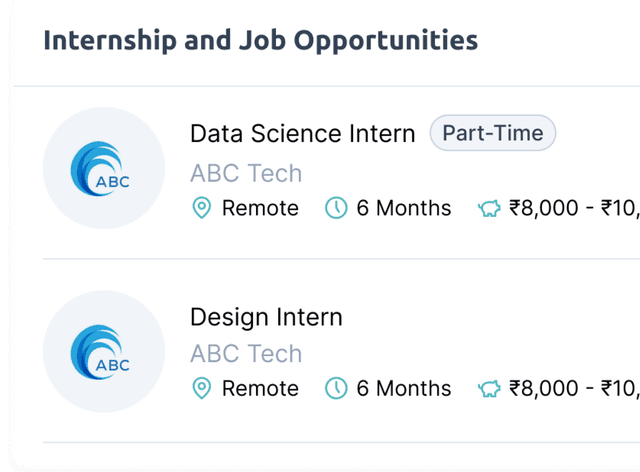
Task: Click the location pin icon for Data Science Intern
Action: 202,208
